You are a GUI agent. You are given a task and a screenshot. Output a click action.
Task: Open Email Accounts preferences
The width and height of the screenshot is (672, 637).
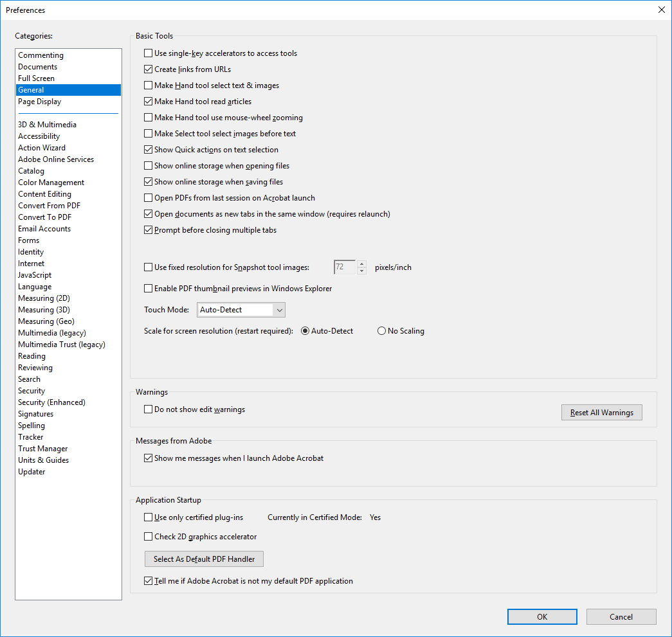pos(69,229)
